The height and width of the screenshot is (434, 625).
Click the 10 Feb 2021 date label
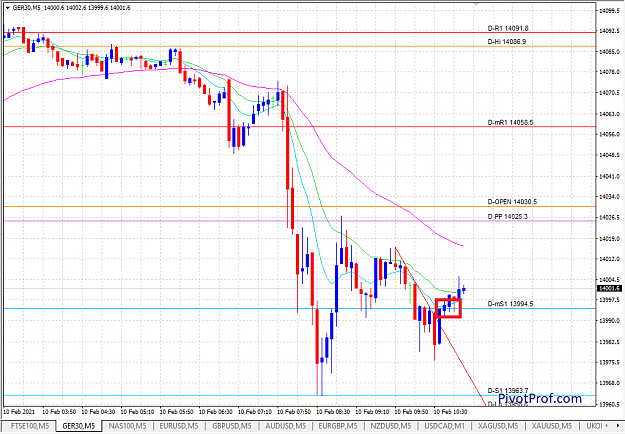click(19, 411)
